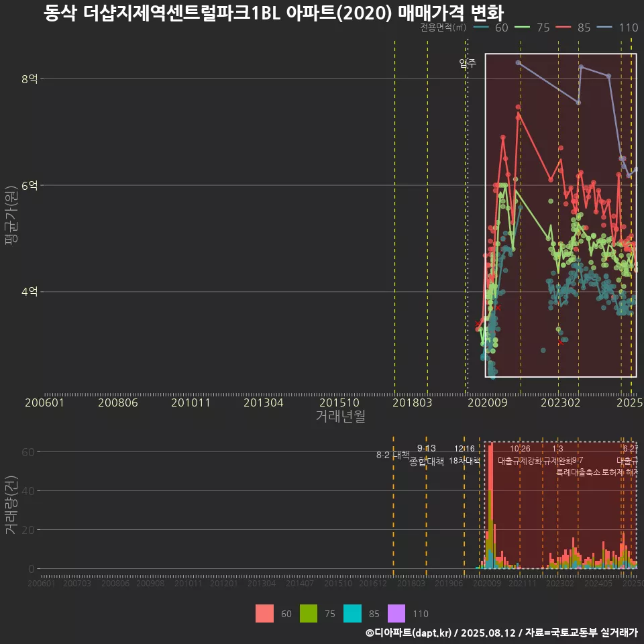Click the '평균가(원)' axis title
The height and width of the screenshot is (644, 644).
pyautogui.click(x=11, y=215)
